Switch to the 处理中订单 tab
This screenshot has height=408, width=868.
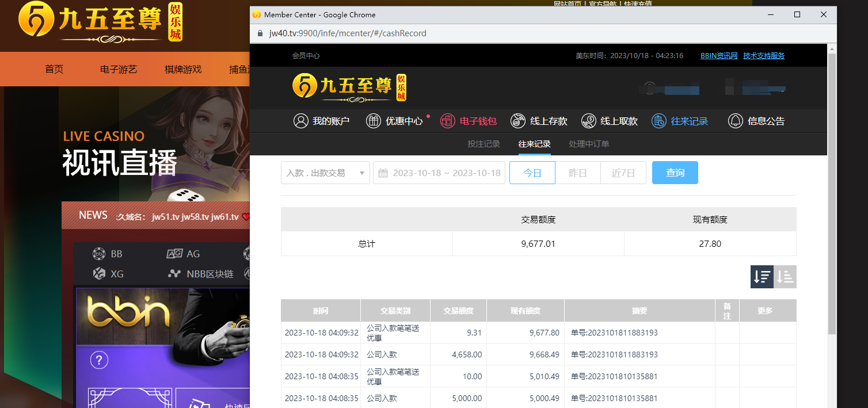(x=589, y=144)
